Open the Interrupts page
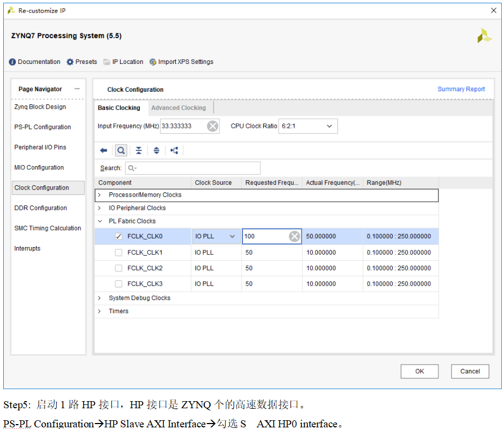Image resolution: width=504 pixels, height=429 pixels. tap(27, 249)
